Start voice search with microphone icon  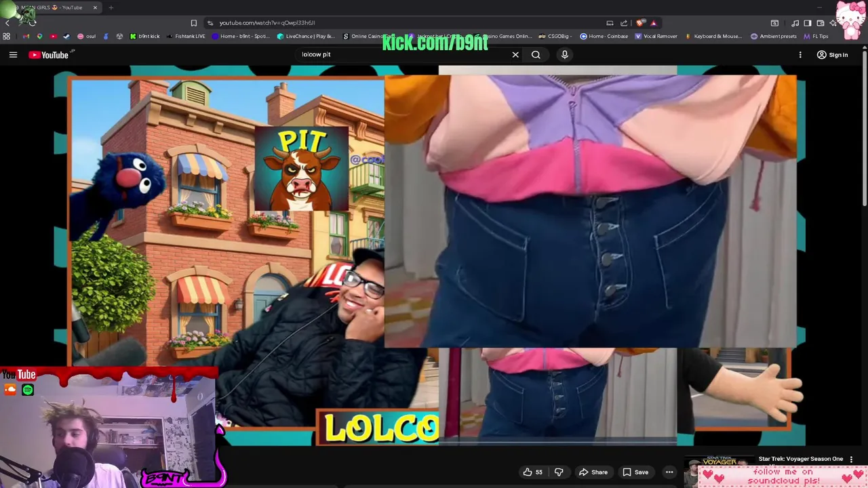pos(564,55)
